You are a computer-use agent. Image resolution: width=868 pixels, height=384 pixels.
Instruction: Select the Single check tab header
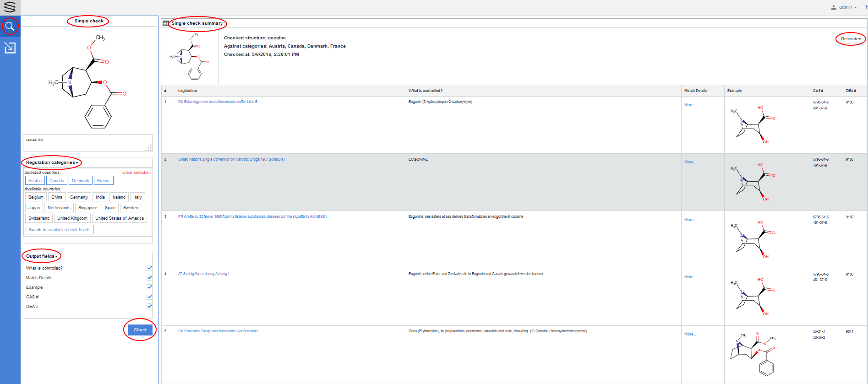89,21
